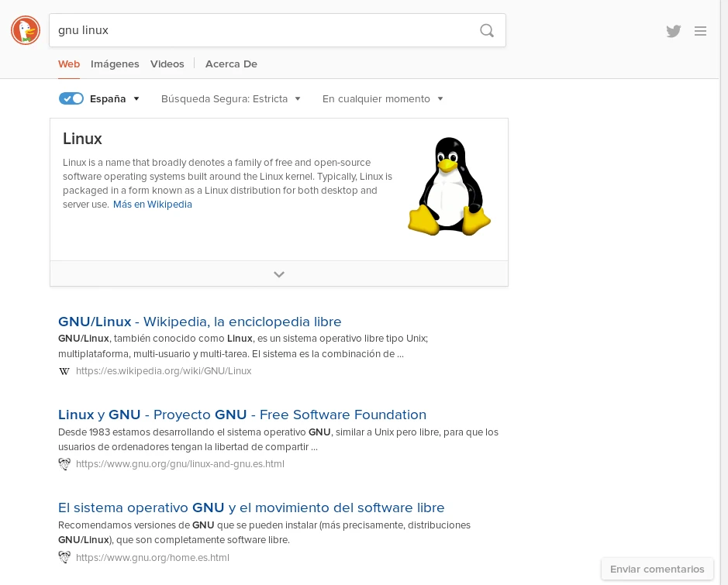The image size is (728, 585).
Task: Open GNU/Linux Wikipedia result title
Action: tap(199, 322)
